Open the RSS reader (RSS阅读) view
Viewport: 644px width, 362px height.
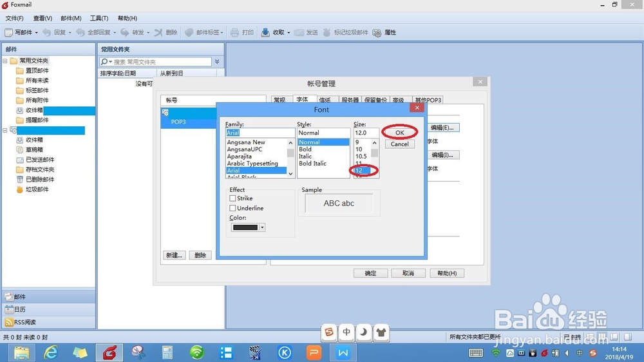pyautogui.click(x=48, y=322)
